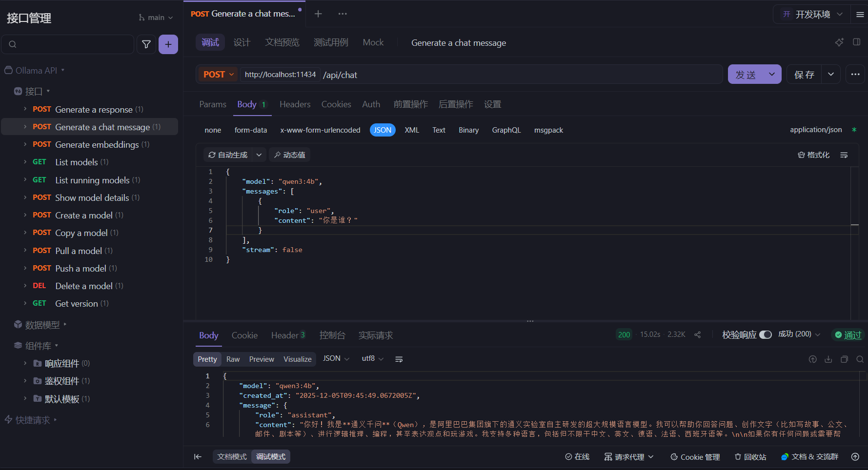
Task: Click the 发送 send button
Action: point(746,74)
